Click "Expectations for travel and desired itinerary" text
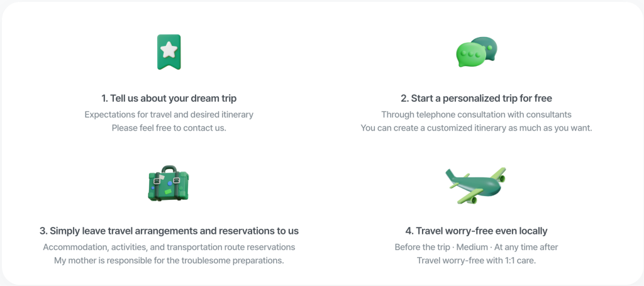Screen dimensions: 644x286 pos(169,114)
